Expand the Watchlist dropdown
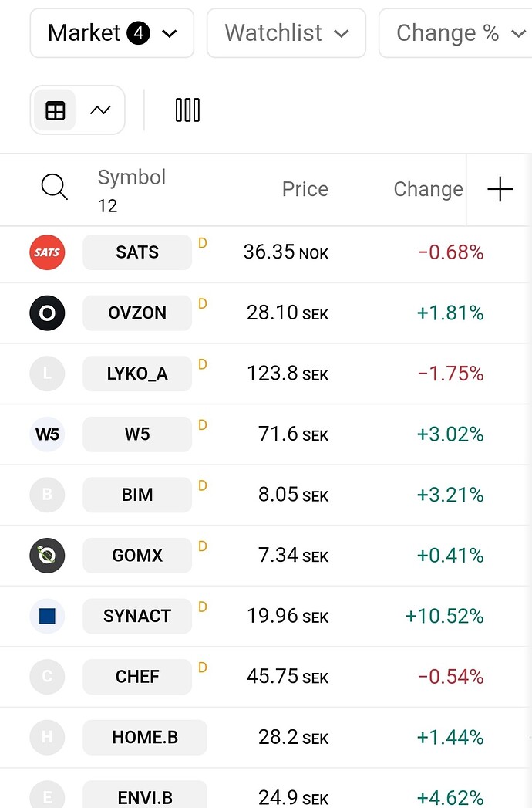 [286, 33]
